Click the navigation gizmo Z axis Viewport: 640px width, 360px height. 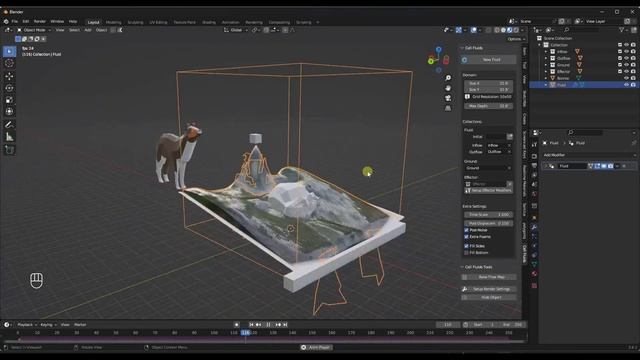click(438, 50)
